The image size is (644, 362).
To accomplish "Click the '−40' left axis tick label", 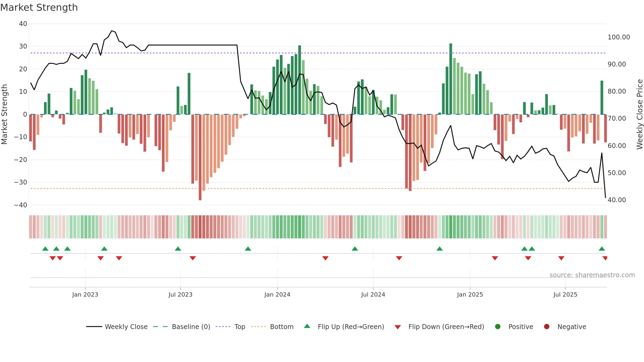I will [20, 205].
